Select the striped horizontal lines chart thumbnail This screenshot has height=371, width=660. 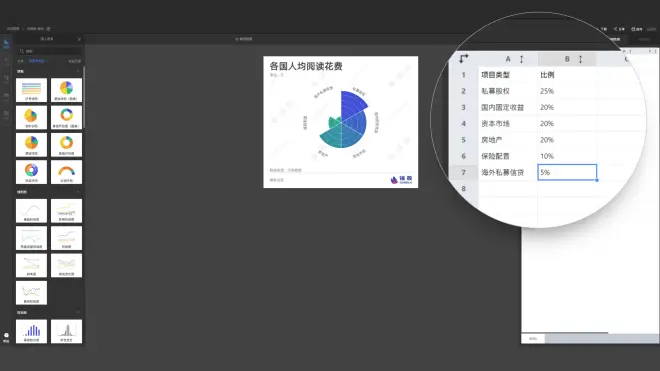pos(32,90)
